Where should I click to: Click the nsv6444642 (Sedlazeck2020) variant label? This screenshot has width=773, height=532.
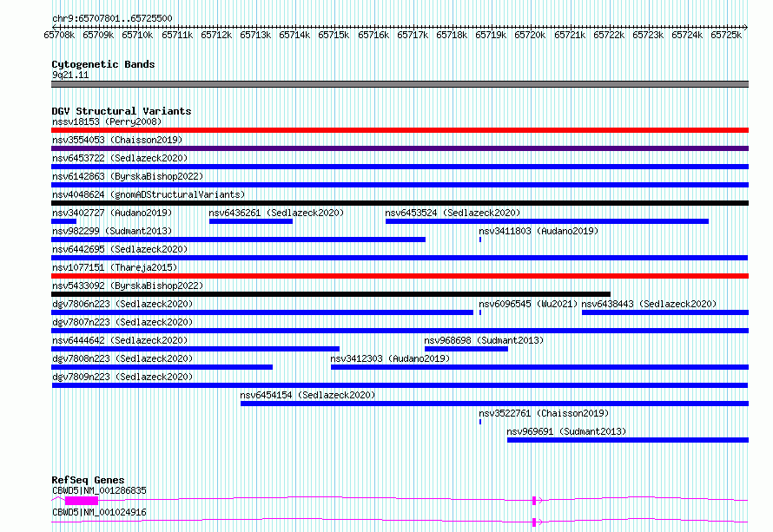(x=120, y=340)
